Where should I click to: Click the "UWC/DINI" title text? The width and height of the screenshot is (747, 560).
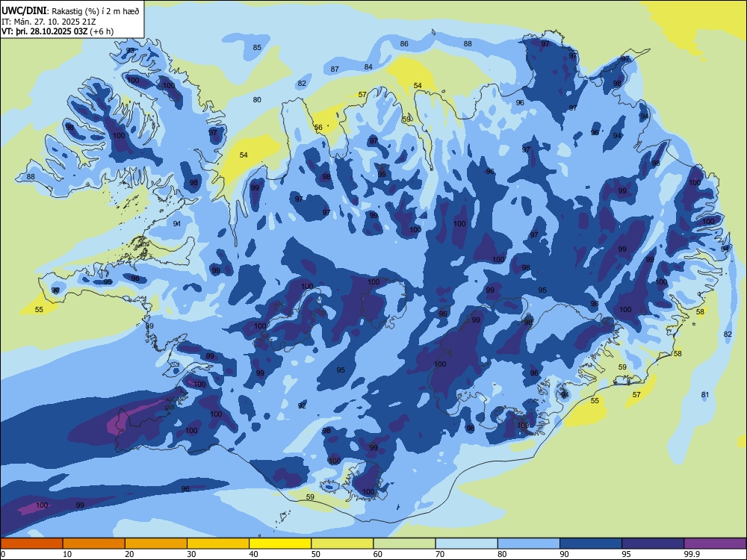point(24,10)
